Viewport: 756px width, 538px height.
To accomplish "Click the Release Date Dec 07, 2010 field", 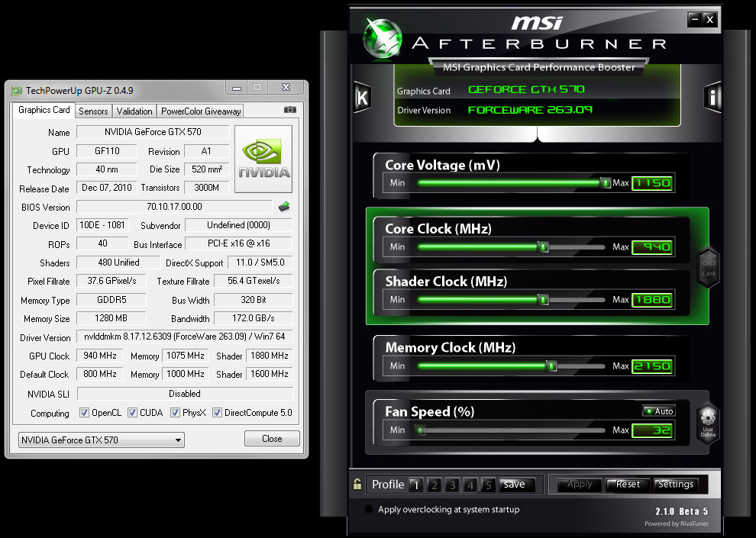I will tap(107, 188).
